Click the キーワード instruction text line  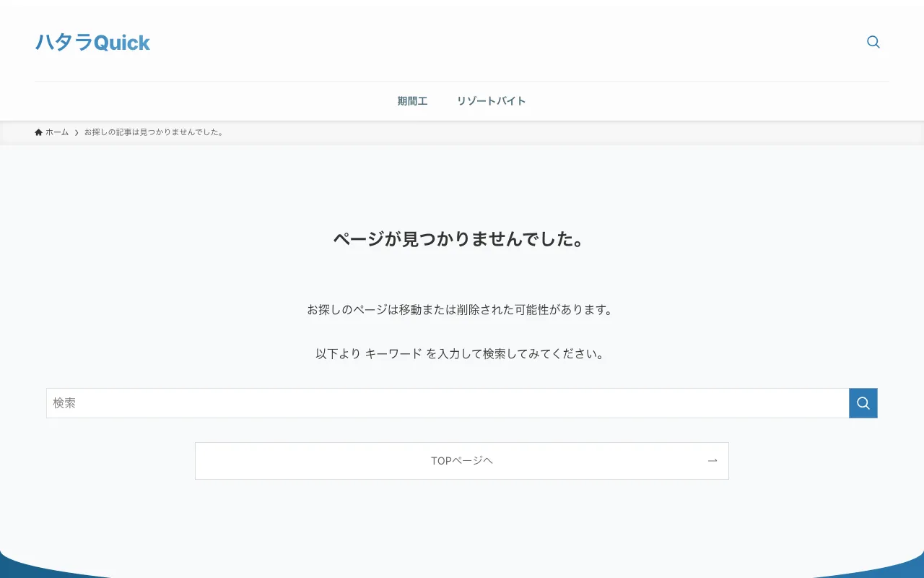pos(461,354)
